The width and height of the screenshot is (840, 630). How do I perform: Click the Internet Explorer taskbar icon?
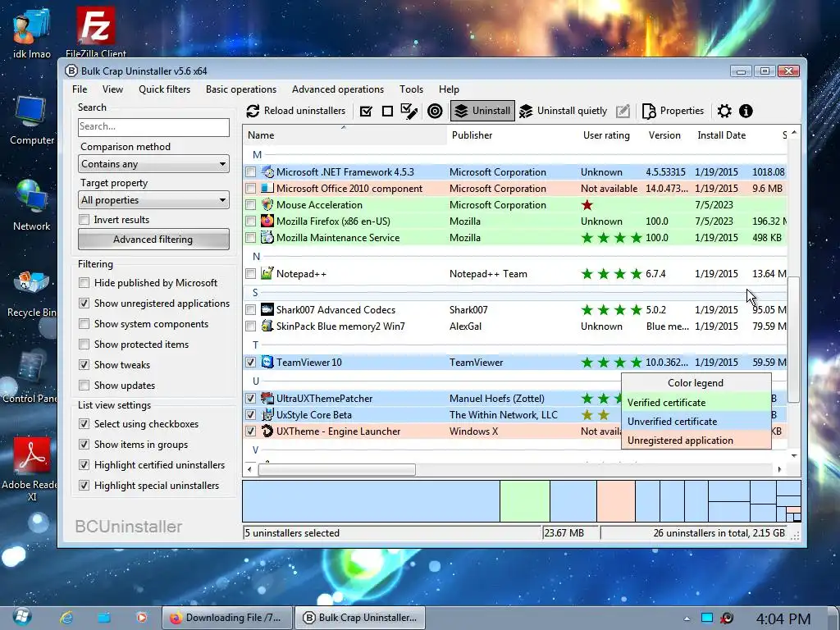click(x=66, y=617)
